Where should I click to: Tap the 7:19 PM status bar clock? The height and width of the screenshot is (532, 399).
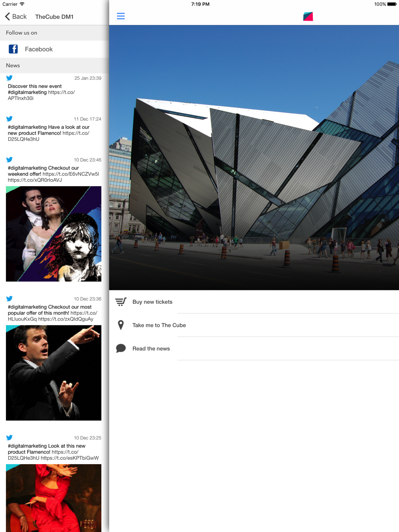tap(200, 4)
